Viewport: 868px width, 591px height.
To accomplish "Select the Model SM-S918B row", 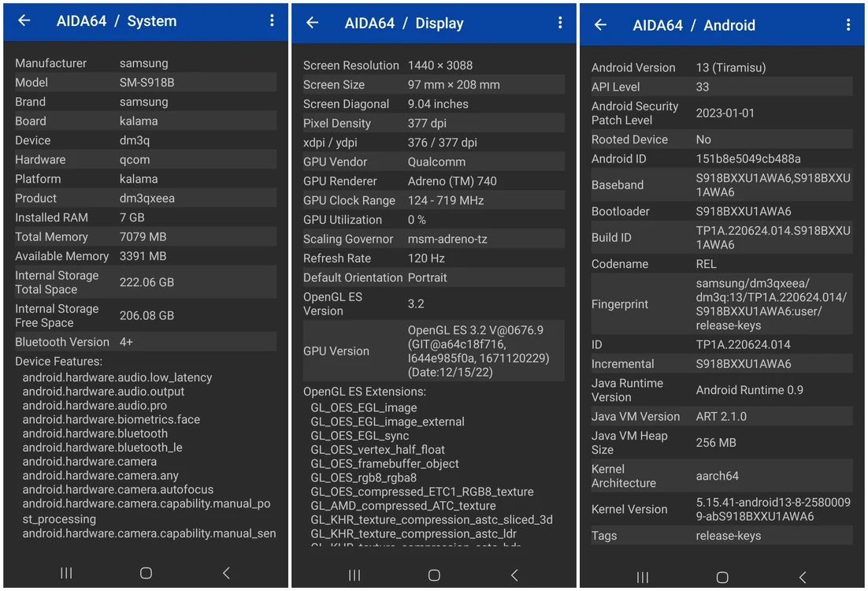I will tap(146, 83).
